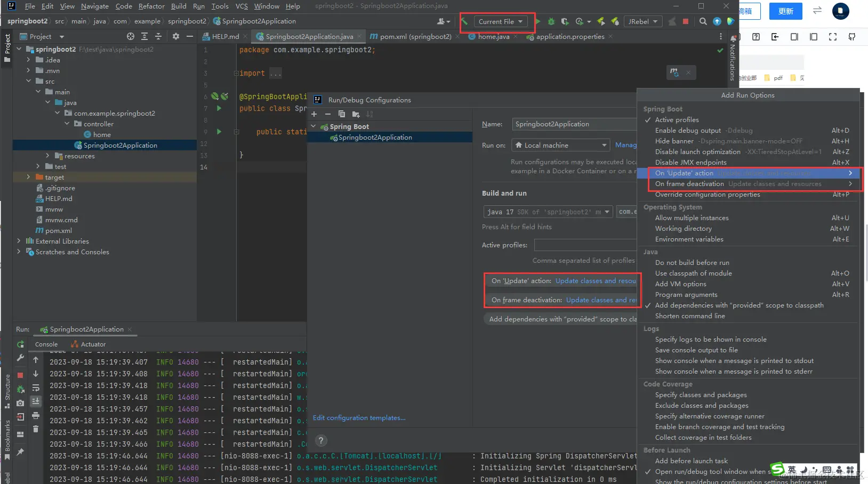
Task: Run the application with the Debug bug icon
Action: pyautogui.click(x=551, y=21)
